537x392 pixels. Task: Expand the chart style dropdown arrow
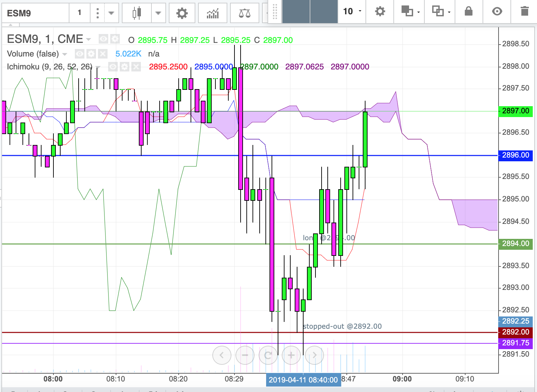coord(158,13)
